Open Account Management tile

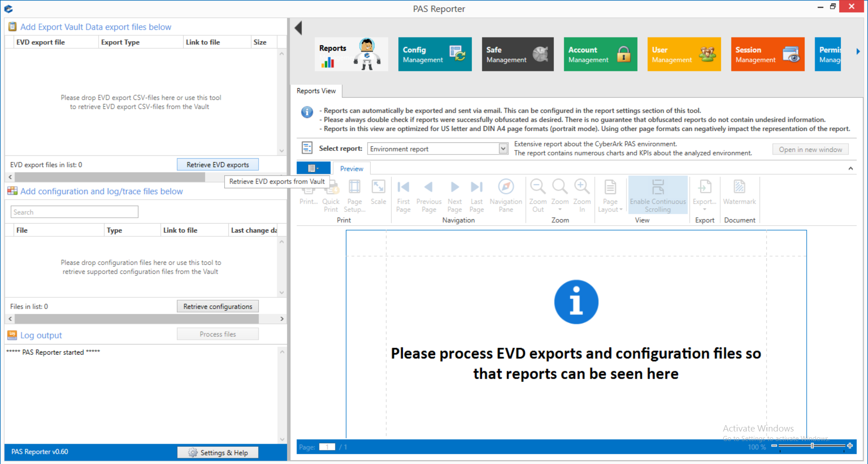(600, 54)
